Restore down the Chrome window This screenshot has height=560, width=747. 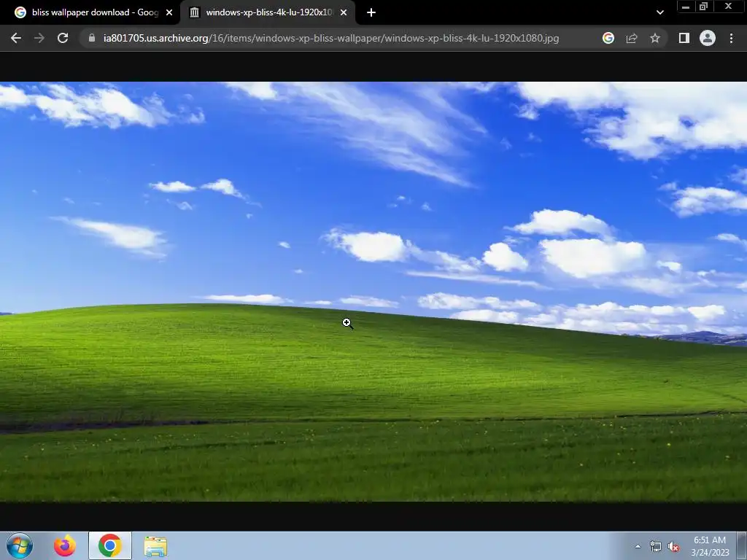pos(703,7)
